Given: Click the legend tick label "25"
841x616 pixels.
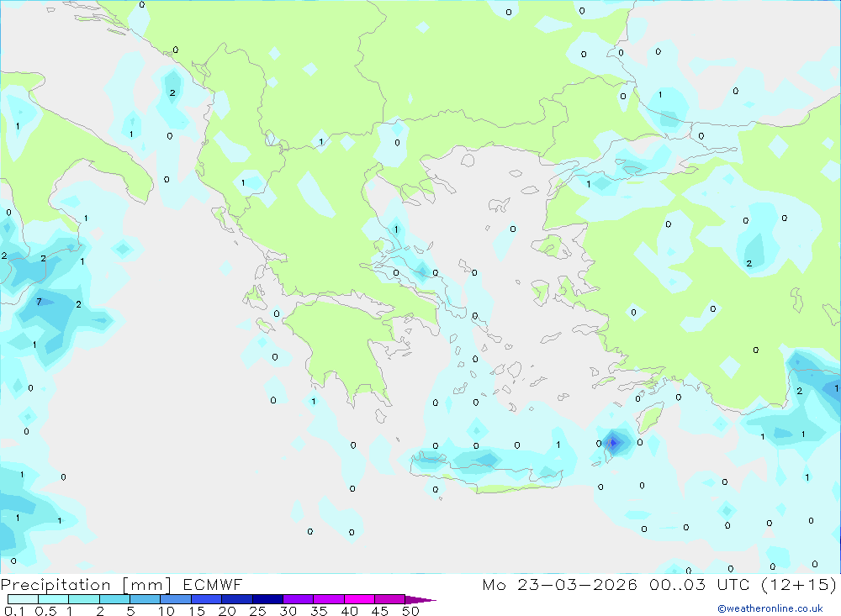Looking at the screenshot, I should point(257,611).
